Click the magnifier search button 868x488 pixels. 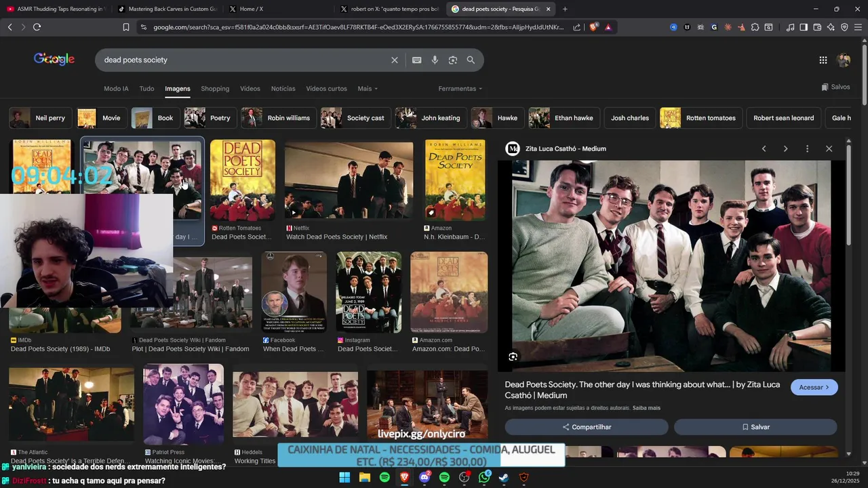coord(471,60)
